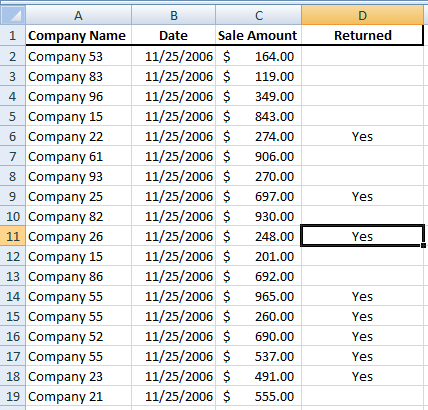Viewport: 428px width, 410px height.
Task: Select the Company 53 cell
Action: point(78,56)
